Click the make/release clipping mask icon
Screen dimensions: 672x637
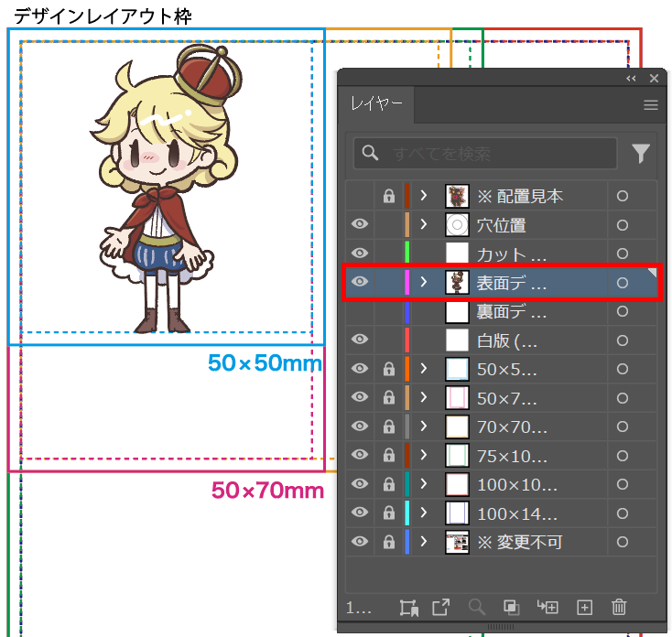tap(511, 607)
